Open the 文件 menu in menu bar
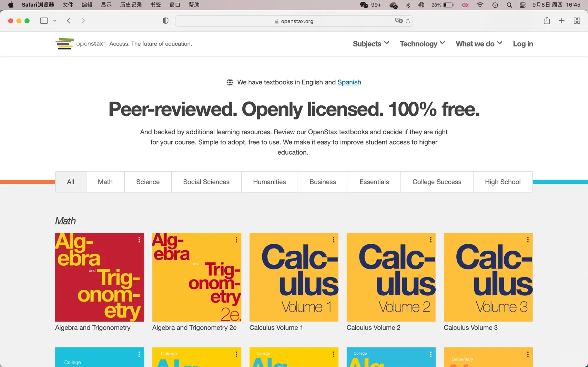This screenshot has height=367, width=588. [68, 5]
